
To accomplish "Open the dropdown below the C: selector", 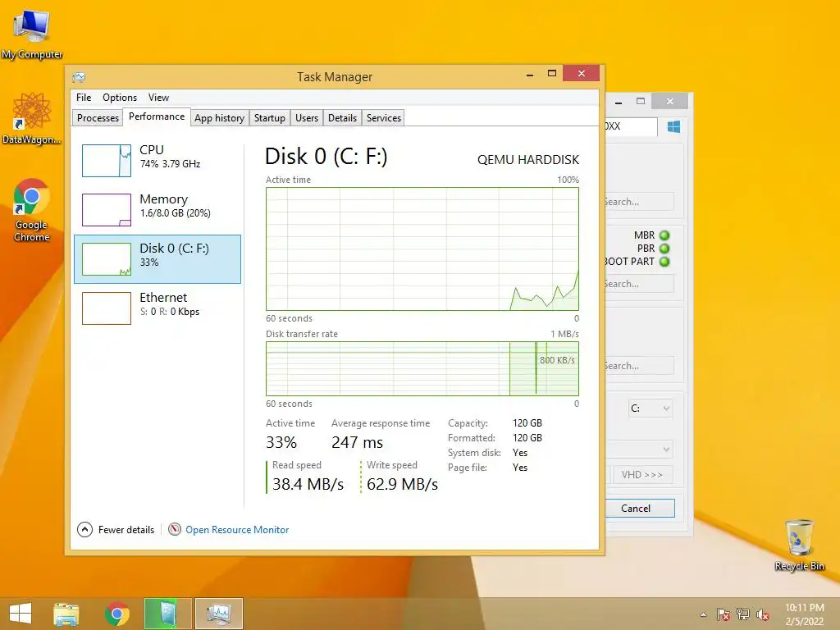I will [639, 449].
